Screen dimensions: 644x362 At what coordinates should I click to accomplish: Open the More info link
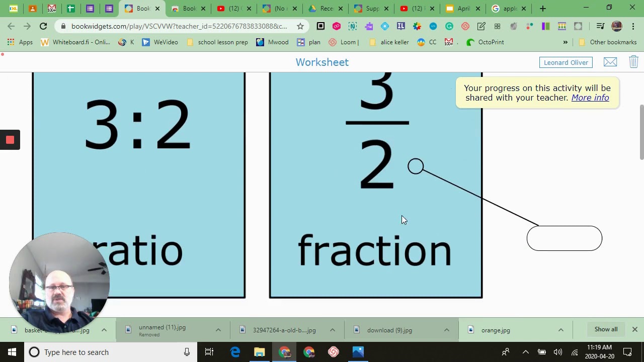click(x=590, y=98)
